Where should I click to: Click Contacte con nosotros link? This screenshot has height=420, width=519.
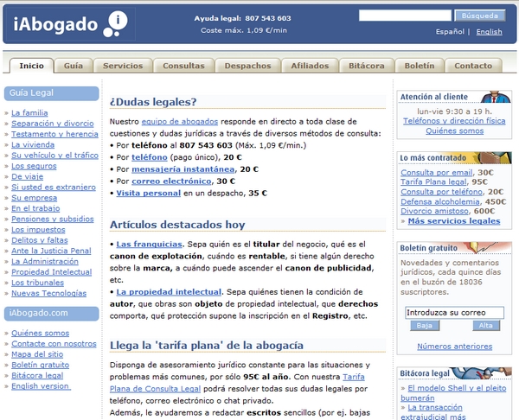[x=54, y=344]
